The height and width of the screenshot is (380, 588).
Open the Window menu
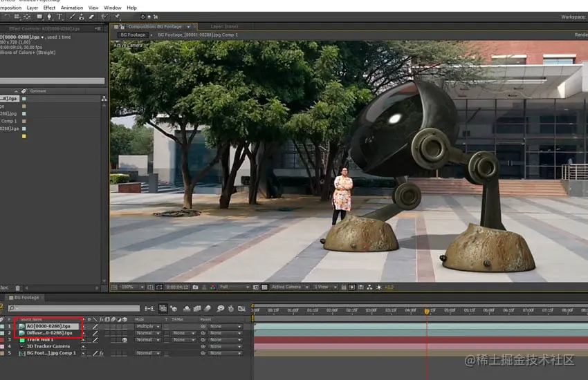113,8
